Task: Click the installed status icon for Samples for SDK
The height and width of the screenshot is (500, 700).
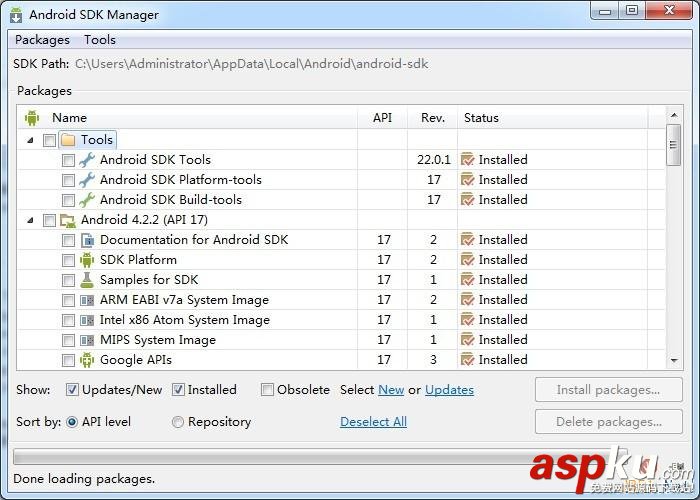Action: point(467,279)
